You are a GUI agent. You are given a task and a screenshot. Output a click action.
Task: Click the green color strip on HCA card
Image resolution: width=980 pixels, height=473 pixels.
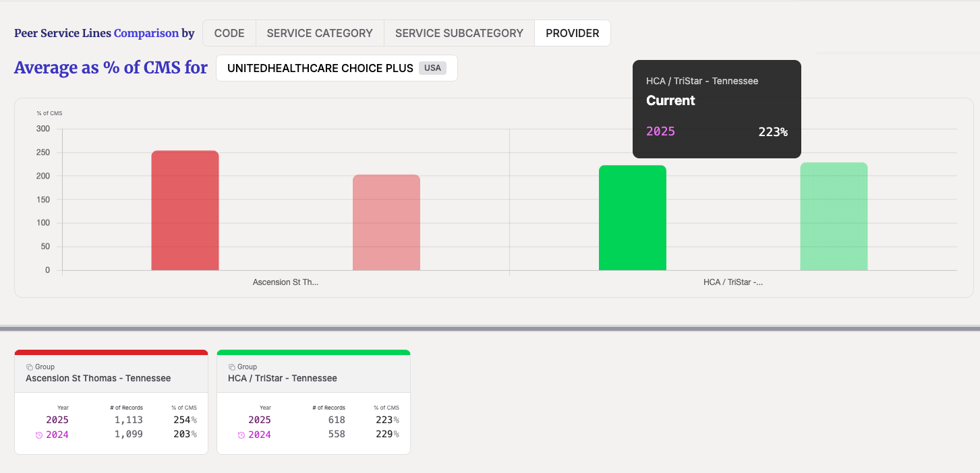pos(314,352)
